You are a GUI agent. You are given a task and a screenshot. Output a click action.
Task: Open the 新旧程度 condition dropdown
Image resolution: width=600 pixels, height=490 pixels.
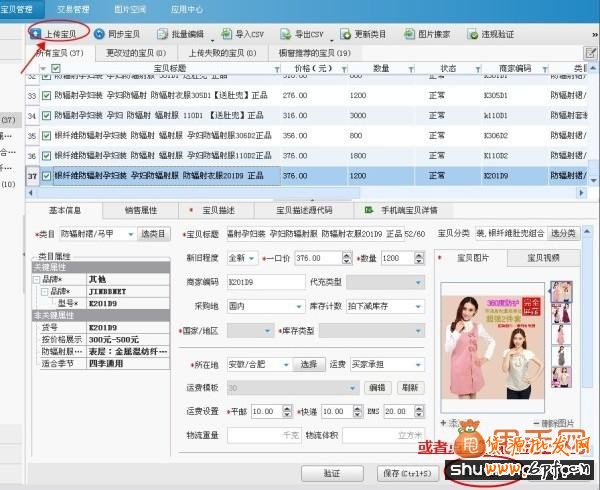(244, 258)
